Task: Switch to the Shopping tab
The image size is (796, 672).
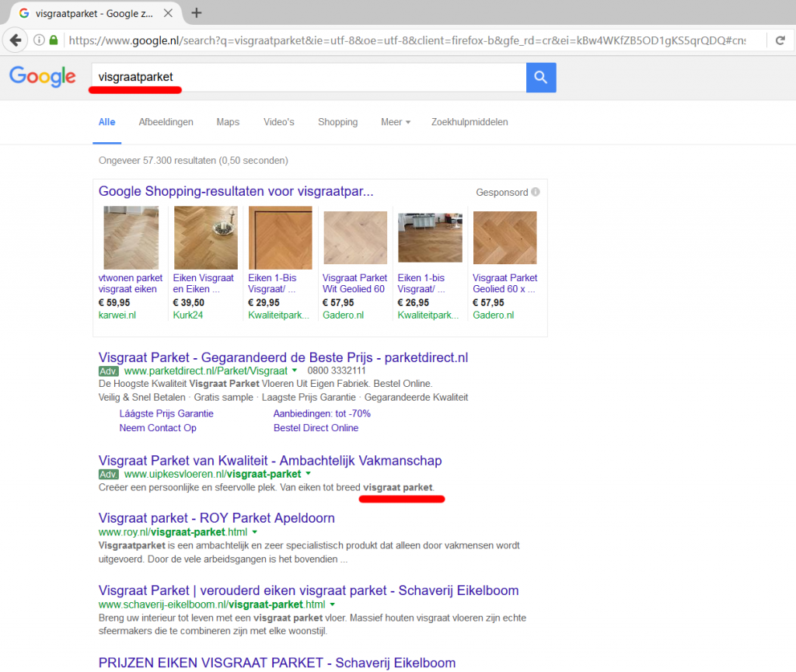Action: pos(337,122)
